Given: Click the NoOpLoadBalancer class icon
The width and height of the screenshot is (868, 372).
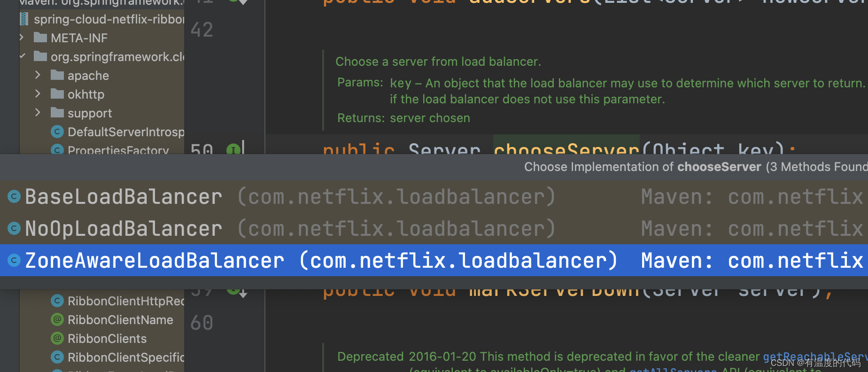Looking at the screenshot, I should click(14, 228).
